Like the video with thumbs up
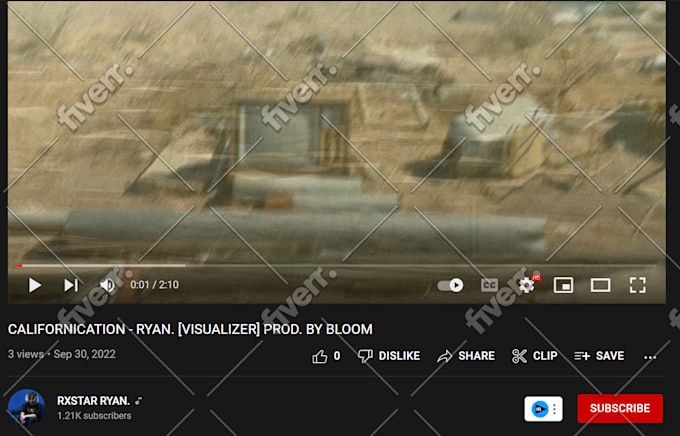680x436 pixels. (x=320, y=356)
